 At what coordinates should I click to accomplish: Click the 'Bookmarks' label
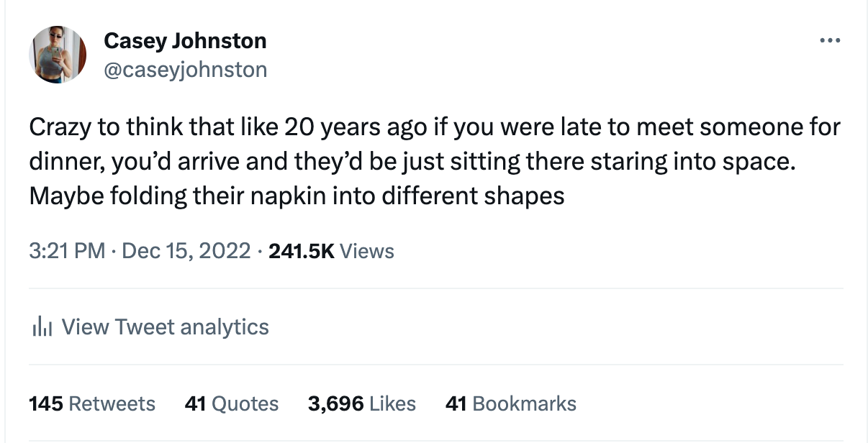524,403
